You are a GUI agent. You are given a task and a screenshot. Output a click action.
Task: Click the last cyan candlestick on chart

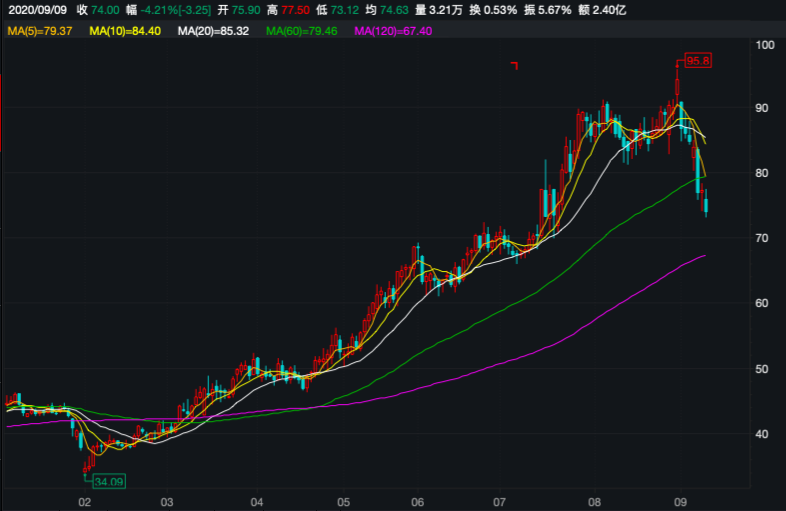pyautogui.click(x=707, y=206)
